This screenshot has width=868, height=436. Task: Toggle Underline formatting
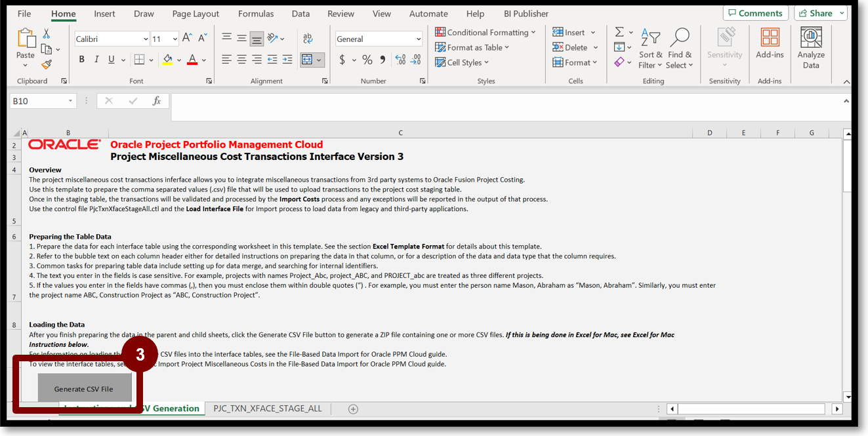pos(112,60)
